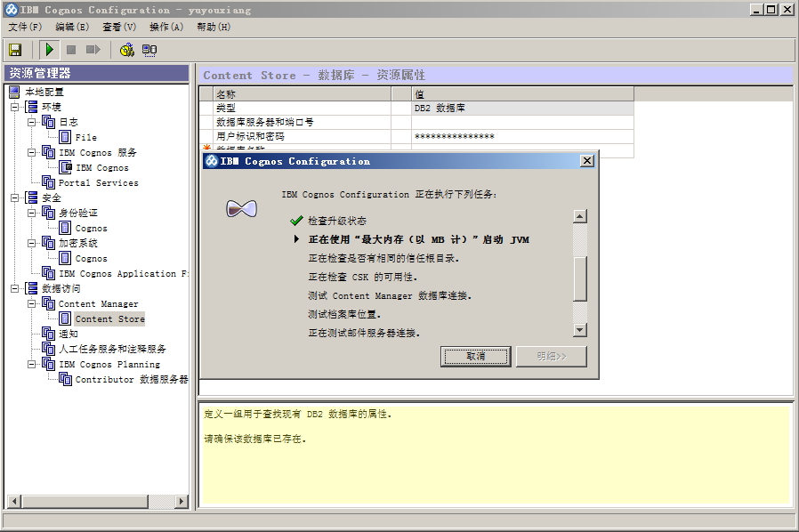Collapse the 环境 tree node
Viewport: 799px width, 532px height.
pos(15,107)
